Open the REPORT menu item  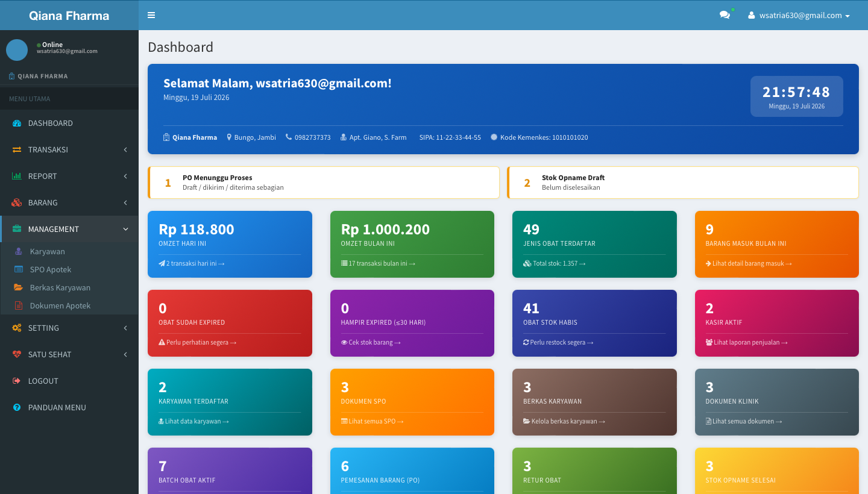pos(69,176)
